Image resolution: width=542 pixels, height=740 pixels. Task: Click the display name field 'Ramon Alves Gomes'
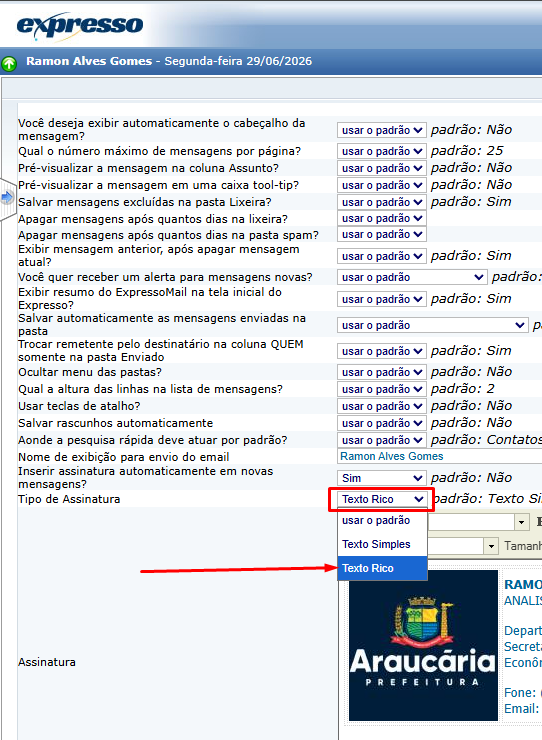point(441,456)
